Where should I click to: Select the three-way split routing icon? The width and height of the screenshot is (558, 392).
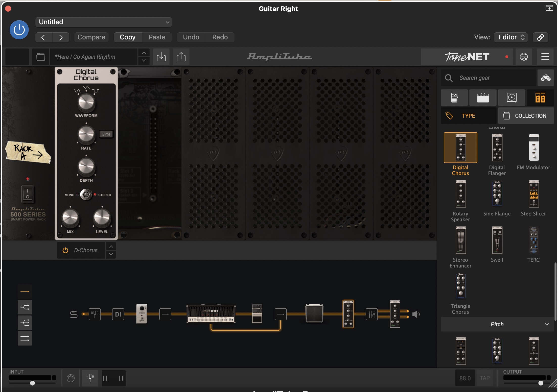25,323
